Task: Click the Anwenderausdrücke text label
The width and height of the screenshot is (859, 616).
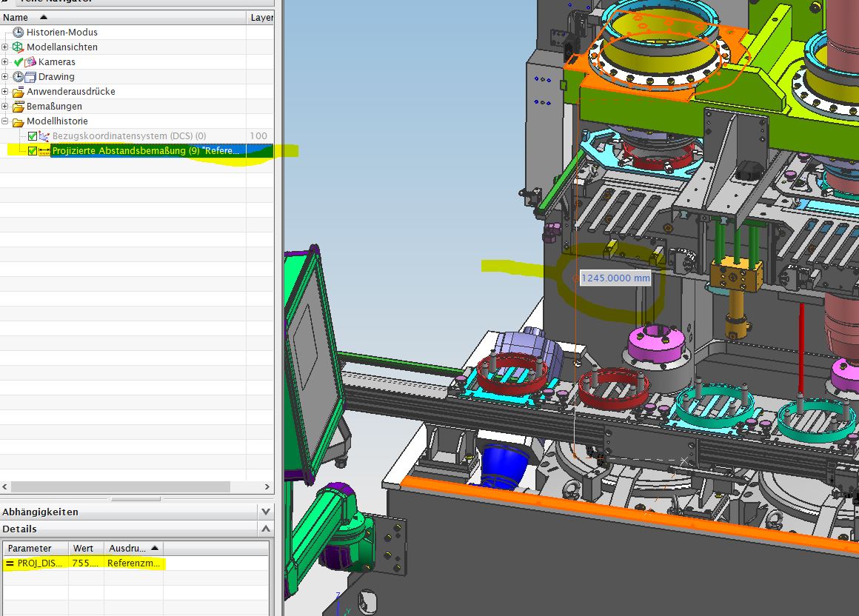Action: click(x=70, y=92)
